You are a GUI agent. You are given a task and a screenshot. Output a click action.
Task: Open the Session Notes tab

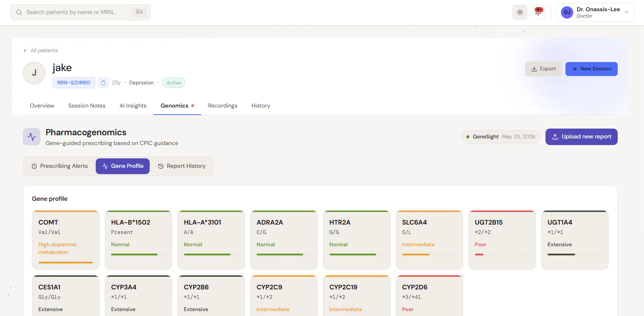(87, 106)
